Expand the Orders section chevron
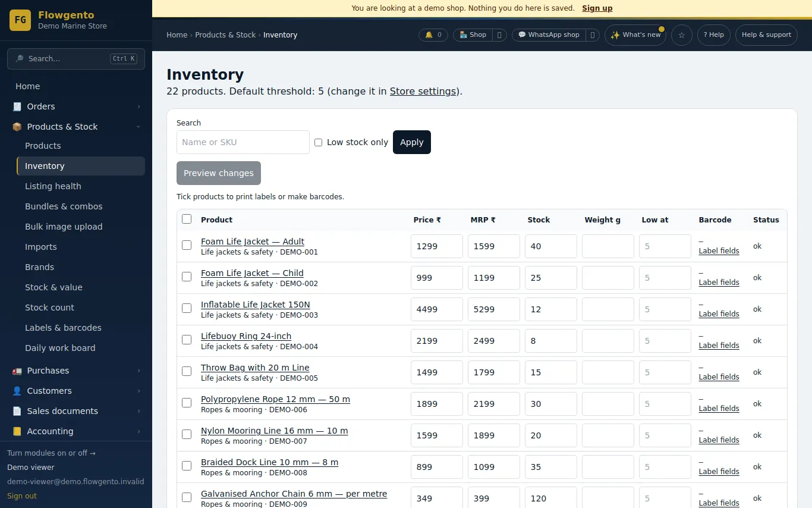 139,106
